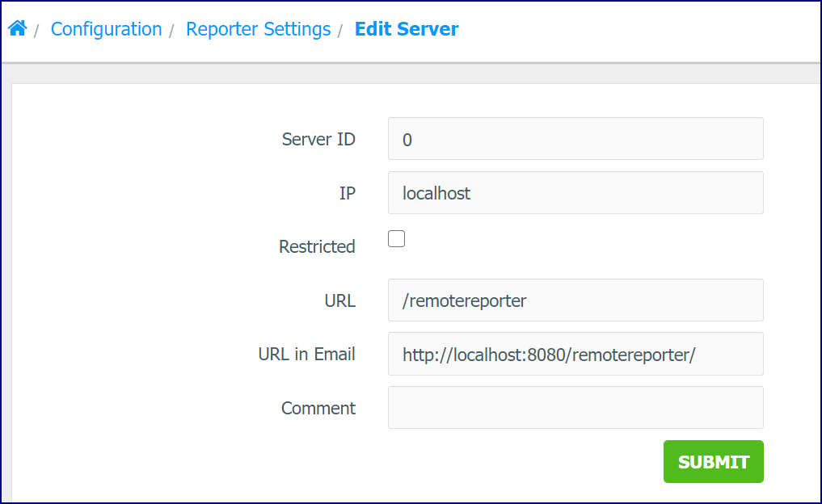Select the URL in Email input field

click(575, 354)
